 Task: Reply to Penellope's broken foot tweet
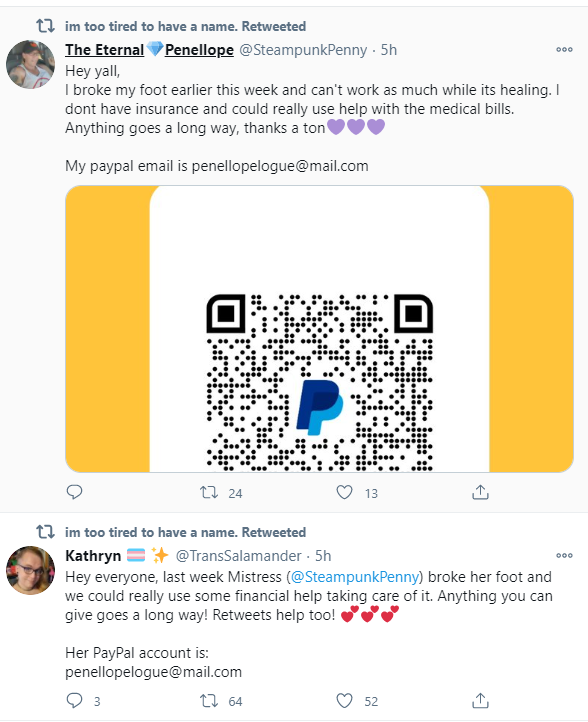pyautogui.click(x=74, y=492)
